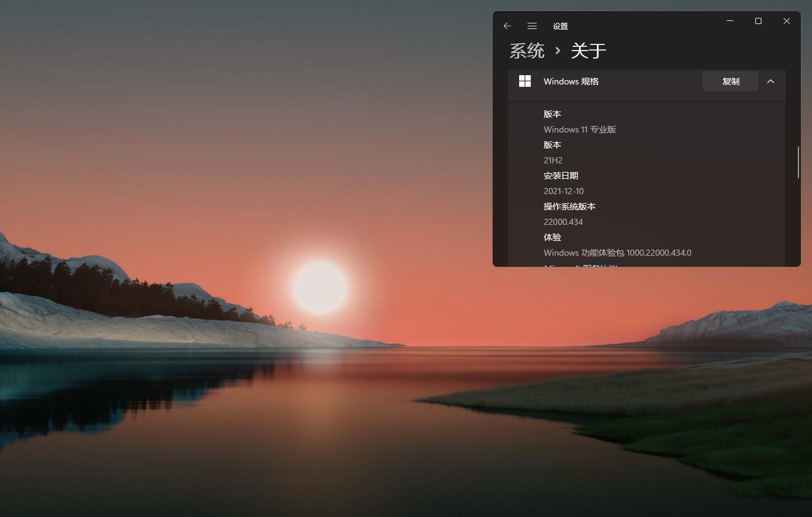Close the Settings window
Viewport: 812px width, 517px height.
[787, 21]
